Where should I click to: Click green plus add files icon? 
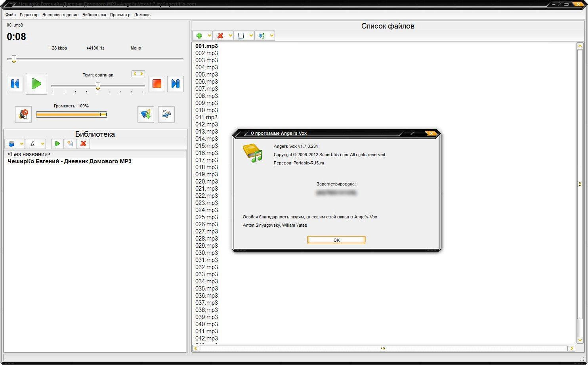coord(199,36)
